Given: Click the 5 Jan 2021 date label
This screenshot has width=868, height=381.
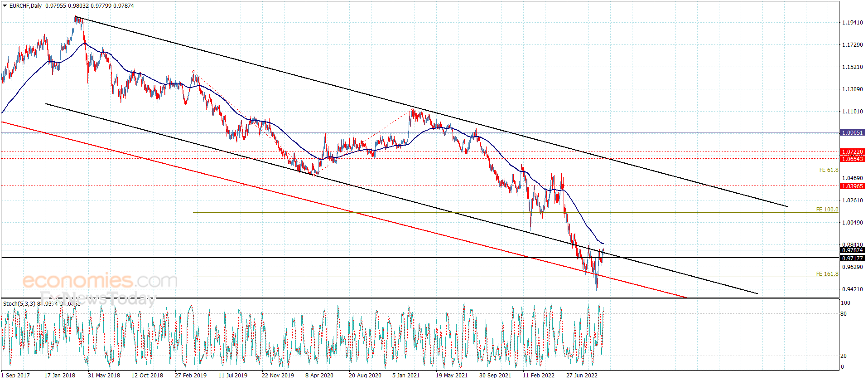Looking at the screenshot, I should (406, 375).
